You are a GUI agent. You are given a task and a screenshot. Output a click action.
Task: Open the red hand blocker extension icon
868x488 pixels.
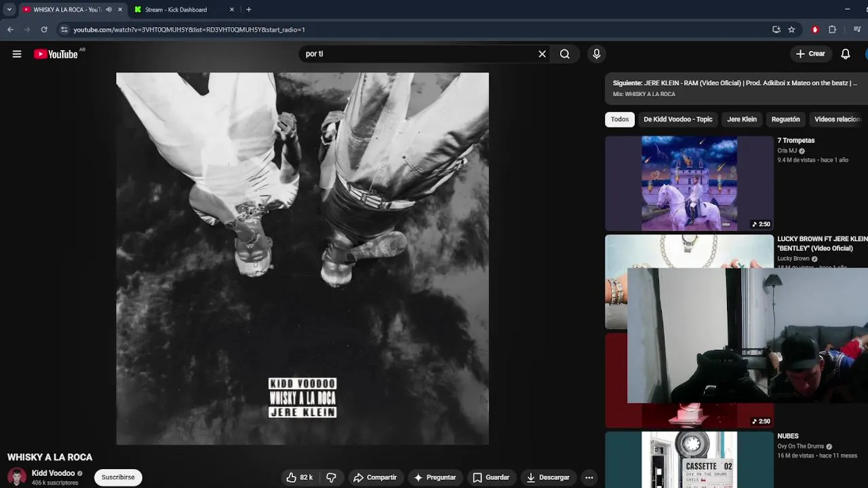click(815, 30)
